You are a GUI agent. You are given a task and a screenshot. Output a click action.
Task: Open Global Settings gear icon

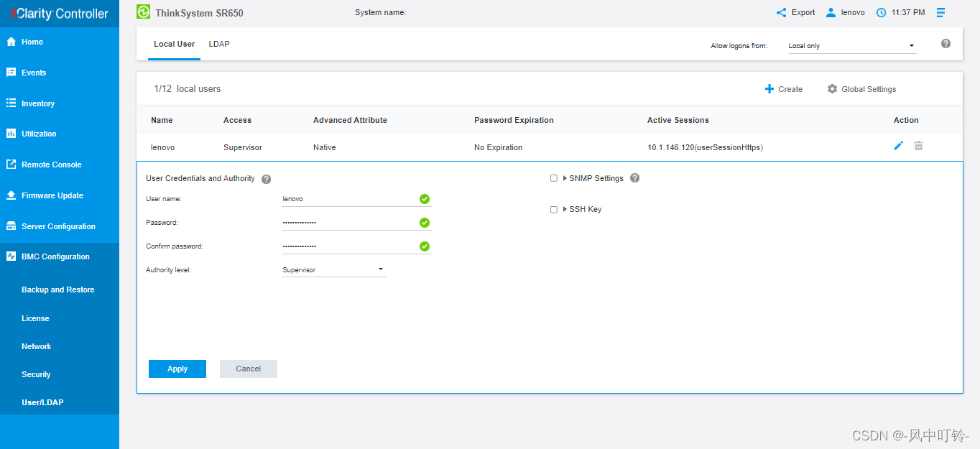click(832, 89)
